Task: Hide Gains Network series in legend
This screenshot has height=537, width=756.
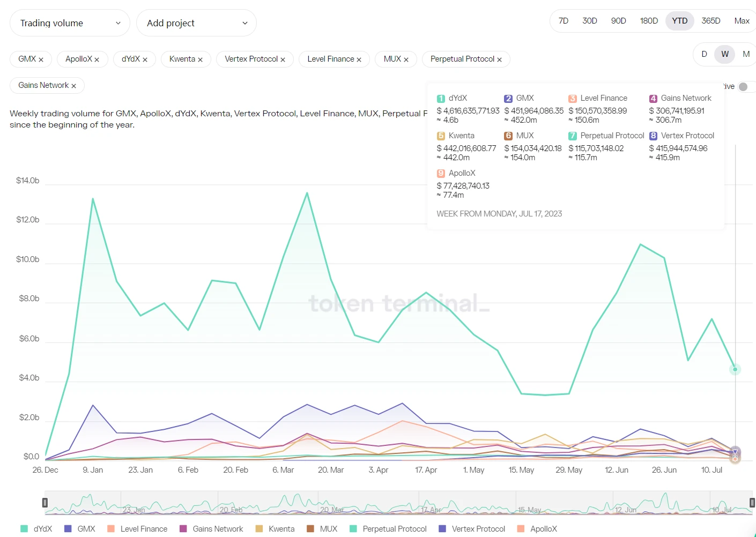Action: coord(211,529)
